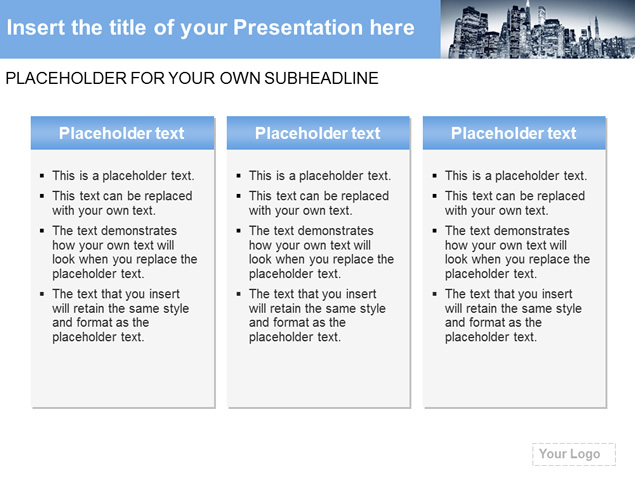Click first bullet in the left column

point(123,176)
